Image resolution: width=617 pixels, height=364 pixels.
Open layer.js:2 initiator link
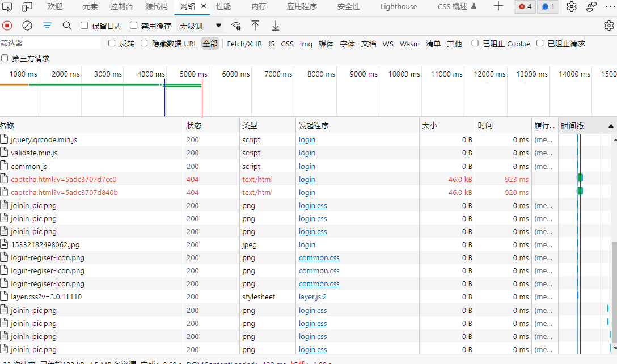click(x=312, y=297)
